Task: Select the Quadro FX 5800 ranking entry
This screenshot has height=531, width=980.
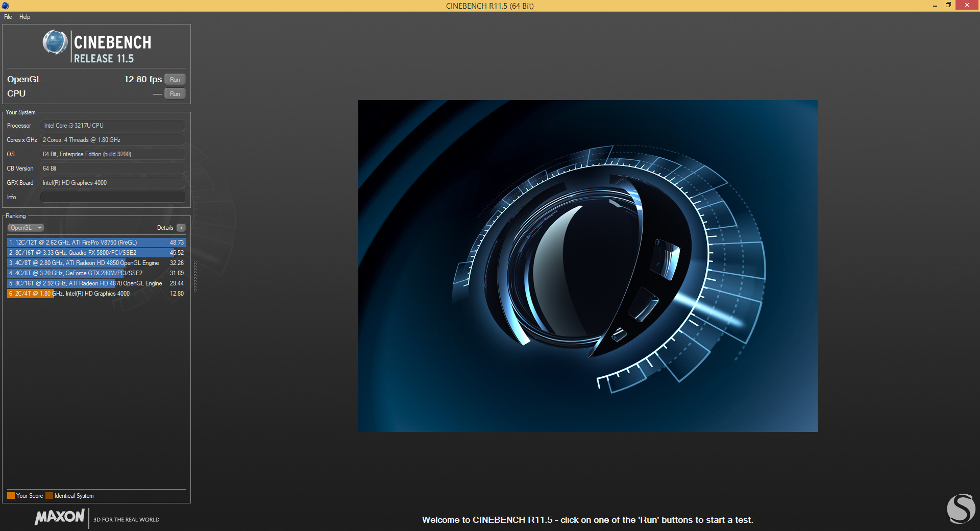Action: [x=96, y=253]
